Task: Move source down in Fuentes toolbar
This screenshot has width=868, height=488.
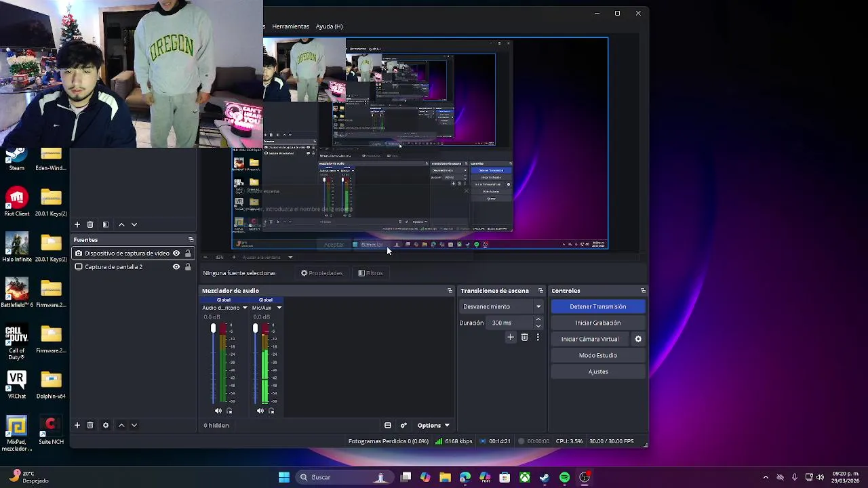Action: (x=134, y=425)
